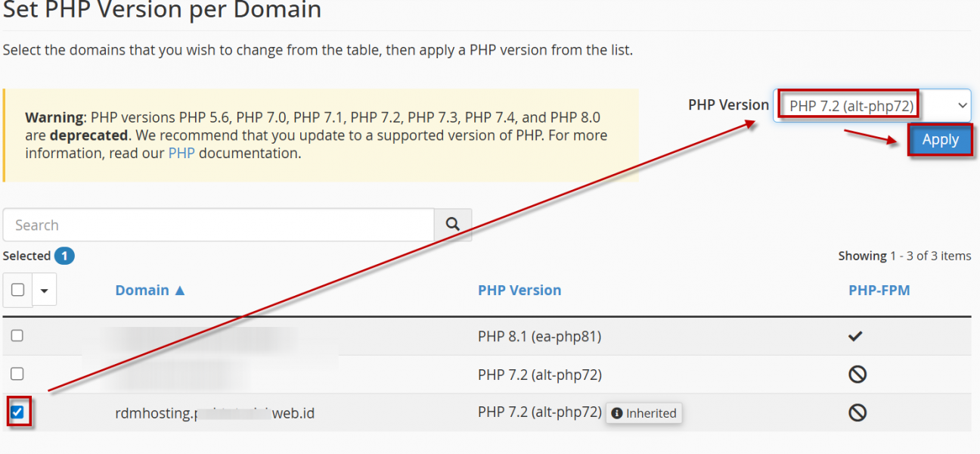This screenshot has height=454, width=980.
Task: Focus the Search input field
Action: [219, 225]
